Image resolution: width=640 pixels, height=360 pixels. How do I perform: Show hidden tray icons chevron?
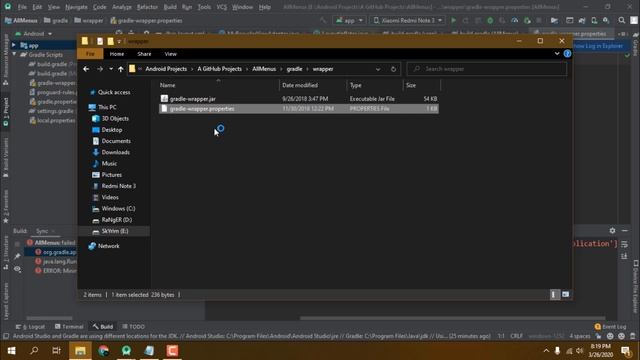[x=546, y=351]
